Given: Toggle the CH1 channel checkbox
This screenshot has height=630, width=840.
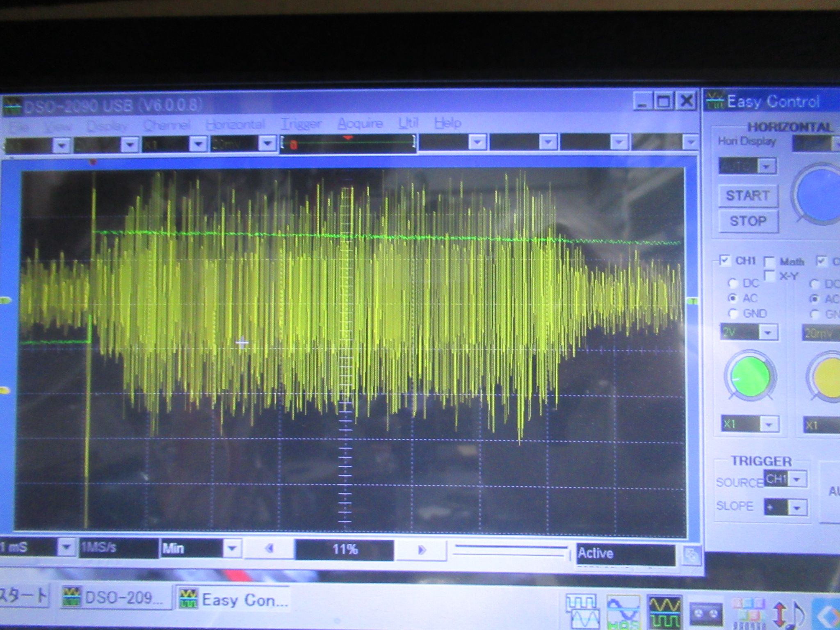Looking at the screenshot, I should click(725, 261).
